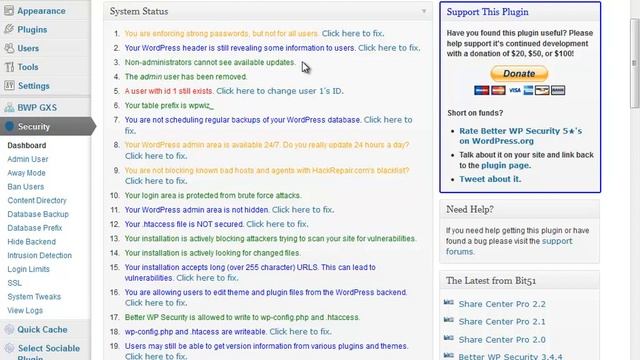Click feed icon beside Share Center Pro 2.2

pyautogui.click(x=449, y=302)
